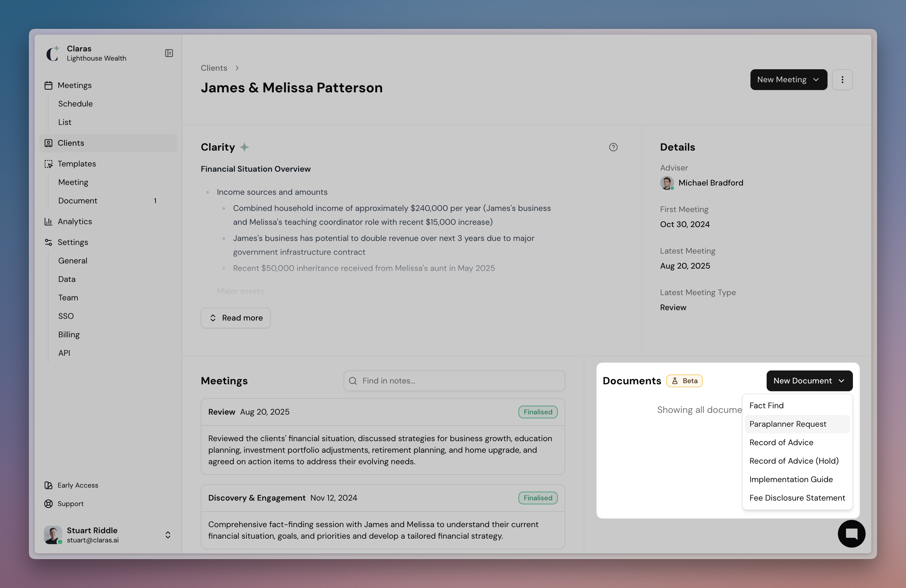Click the Finalised badge on Review meeting
The width and height of the screenshot is (906, 588).
538,412
